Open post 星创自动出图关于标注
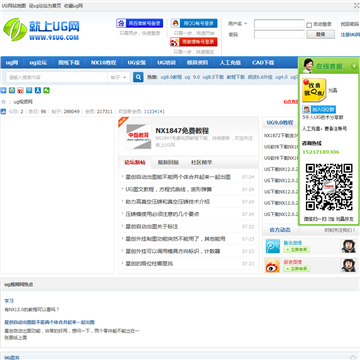This screenshot has width=360, height=360. click(x=152, y=226)
